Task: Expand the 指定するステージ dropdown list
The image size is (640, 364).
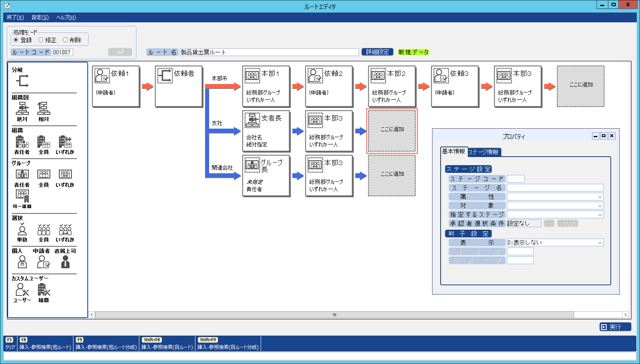Action: [555, 215]
